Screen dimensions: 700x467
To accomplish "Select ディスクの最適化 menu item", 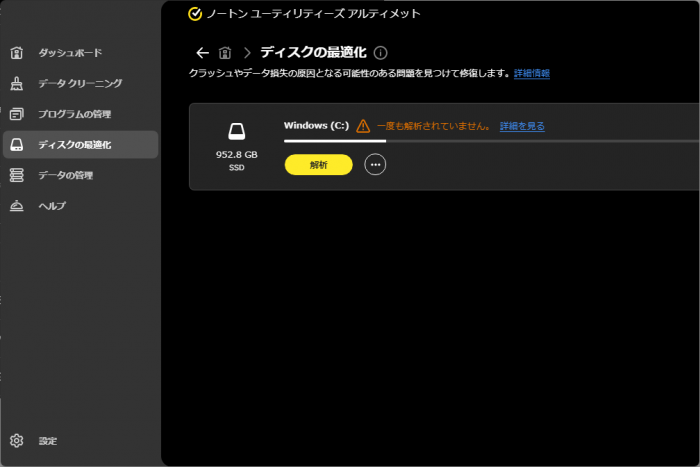I will 80,145.
